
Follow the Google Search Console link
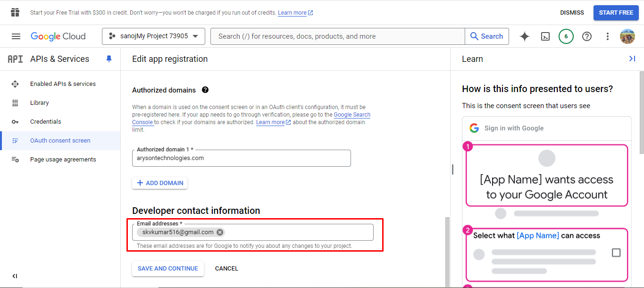click(352, 115)
